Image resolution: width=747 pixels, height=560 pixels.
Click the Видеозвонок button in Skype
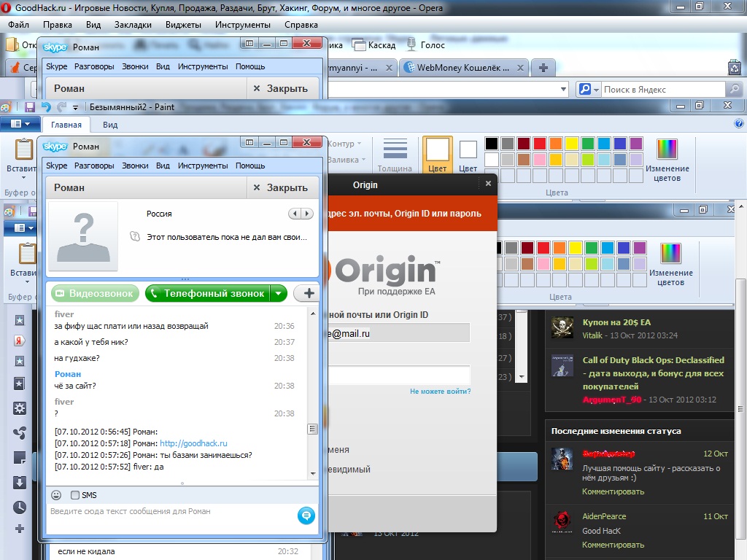[x=96, y=293]
